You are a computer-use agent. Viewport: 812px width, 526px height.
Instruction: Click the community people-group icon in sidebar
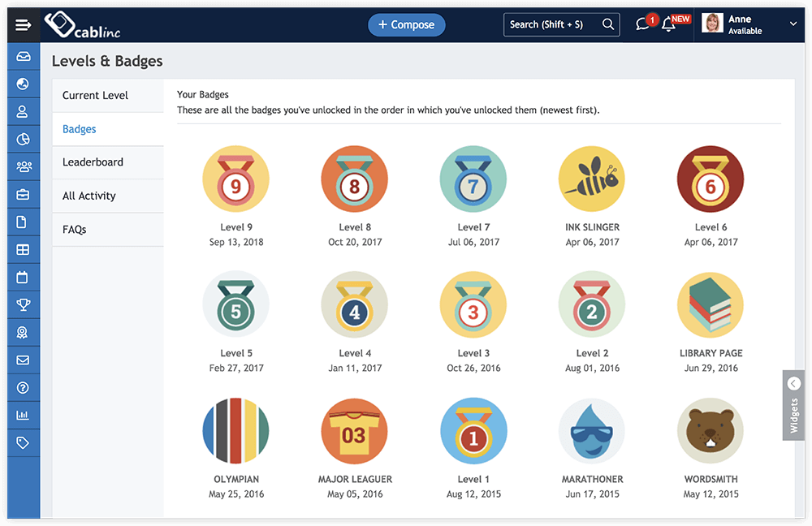click(24, 166)
